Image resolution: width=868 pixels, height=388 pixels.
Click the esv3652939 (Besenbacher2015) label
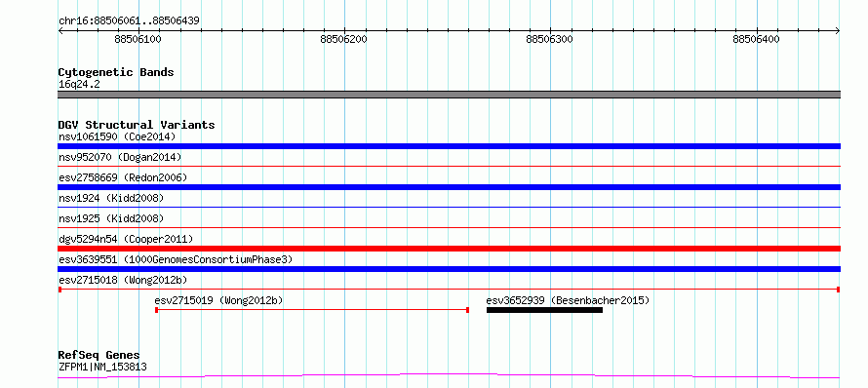(568, 300)
